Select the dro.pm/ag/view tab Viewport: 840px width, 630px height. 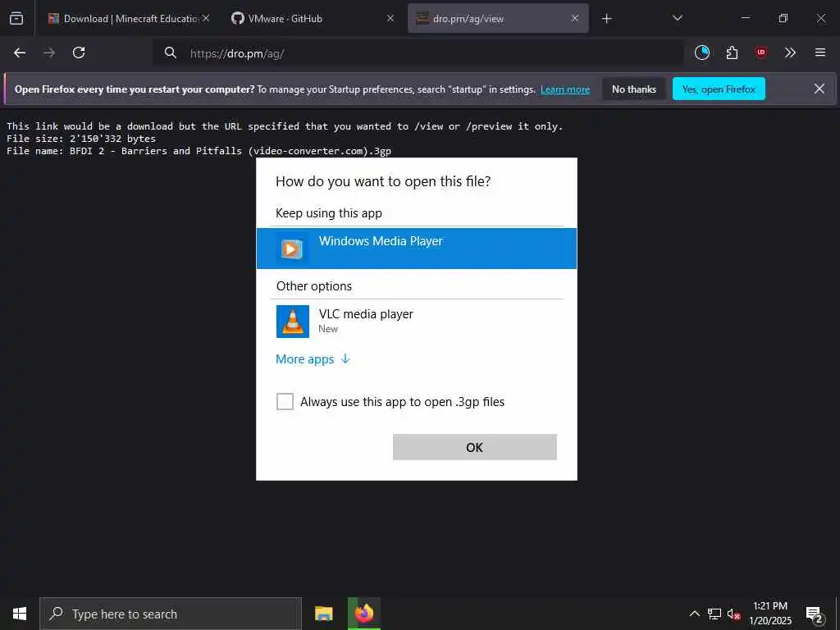pos(498,18)
